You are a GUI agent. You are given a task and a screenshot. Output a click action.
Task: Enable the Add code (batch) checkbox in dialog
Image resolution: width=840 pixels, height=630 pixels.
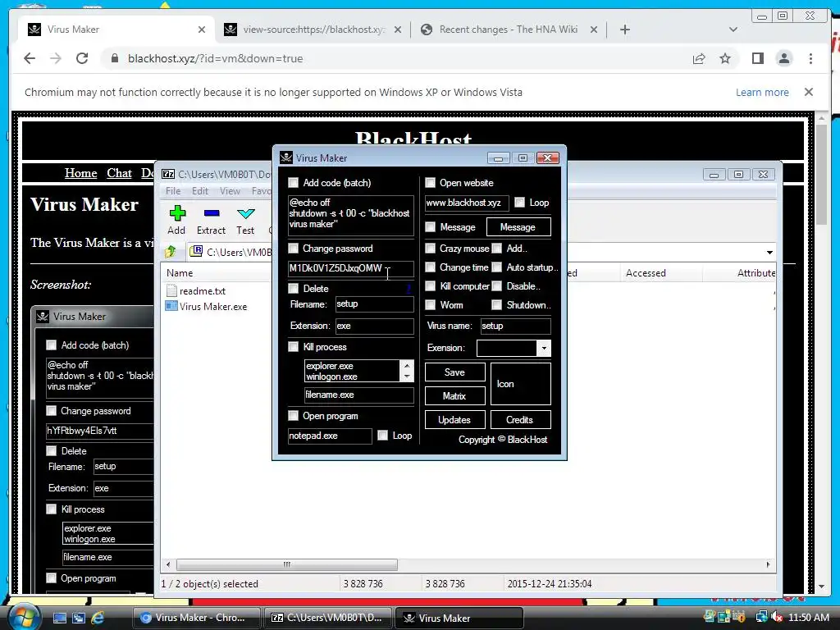293,183
